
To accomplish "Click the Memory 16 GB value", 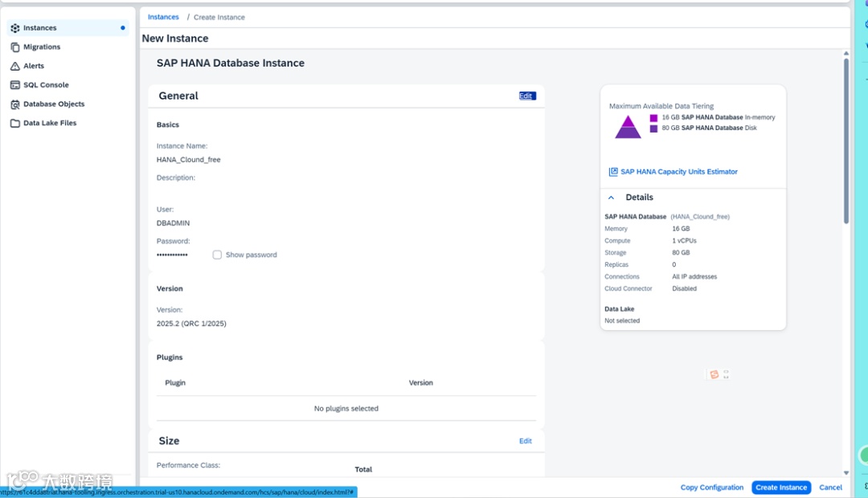I will click(x=681, y=229).
